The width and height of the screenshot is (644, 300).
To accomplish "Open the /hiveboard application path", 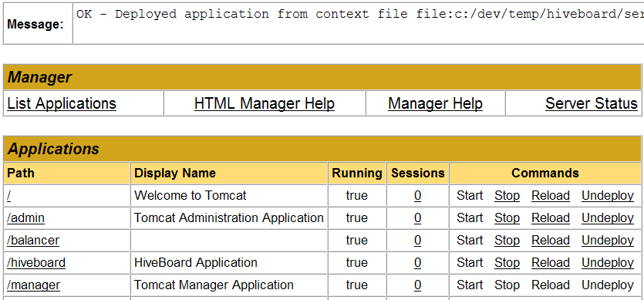I will (x=36, y=262).
